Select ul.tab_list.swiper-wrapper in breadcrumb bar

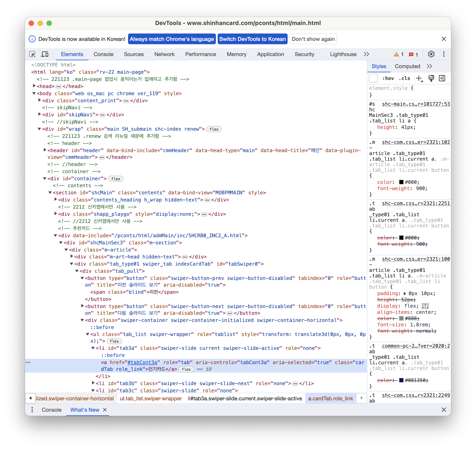point(151,399)
